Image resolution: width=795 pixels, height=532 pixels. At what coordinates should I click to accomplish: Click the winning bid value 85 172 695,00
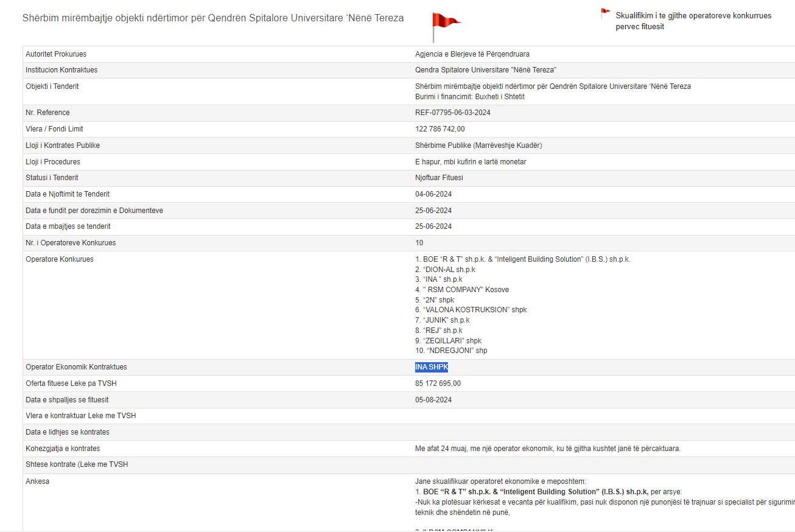pos(438,383)
